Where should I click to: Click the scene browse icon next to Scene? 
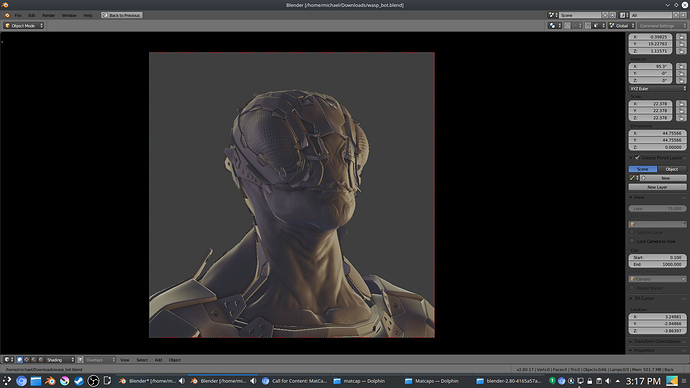click(553, 15)
